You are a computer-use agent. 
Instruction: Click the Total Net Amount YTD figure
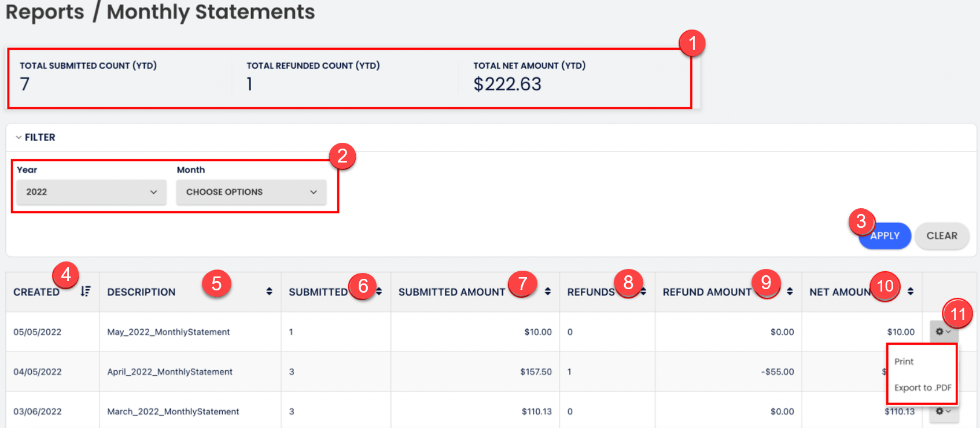pos(507,84)
